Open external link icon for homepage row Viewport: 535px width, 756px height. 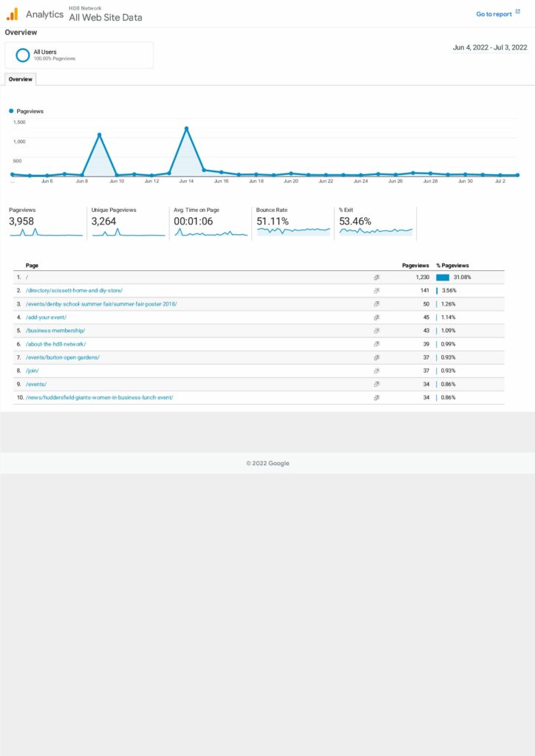[376, 278]
